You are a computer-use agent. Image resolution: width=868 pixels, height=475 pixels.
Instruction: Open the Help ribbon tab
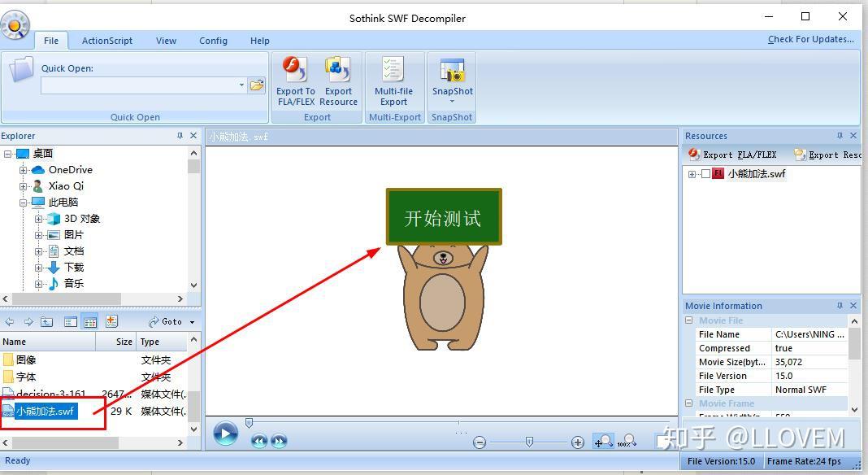[259, 41]
